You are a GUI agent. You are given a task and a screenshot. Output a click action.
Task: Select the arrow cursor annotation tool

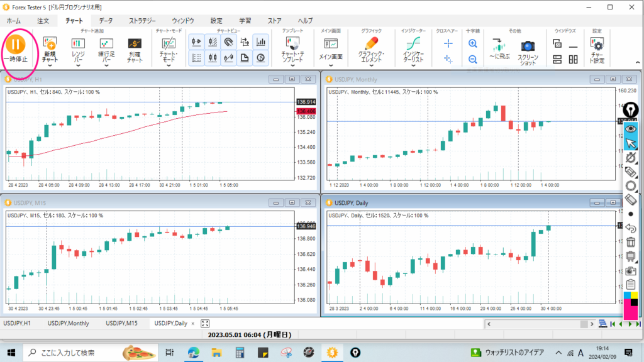pos(631,143)
